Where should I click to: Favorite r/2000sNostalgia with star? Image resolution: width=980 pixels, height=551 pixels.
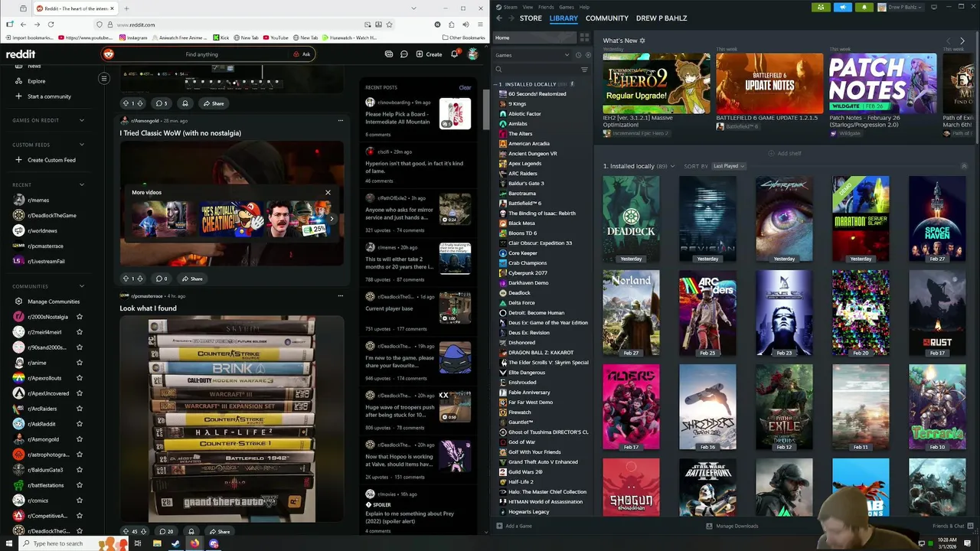80,317
